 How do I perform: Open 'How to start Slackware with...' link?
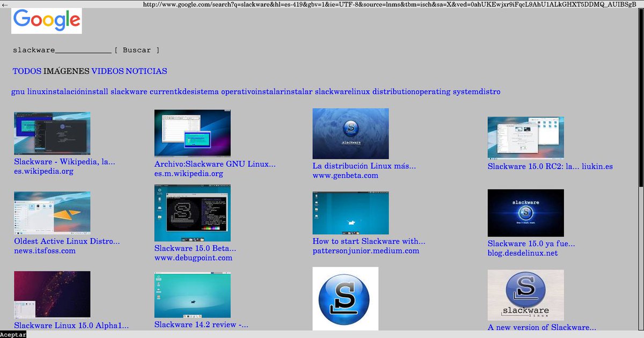point(369,241)
